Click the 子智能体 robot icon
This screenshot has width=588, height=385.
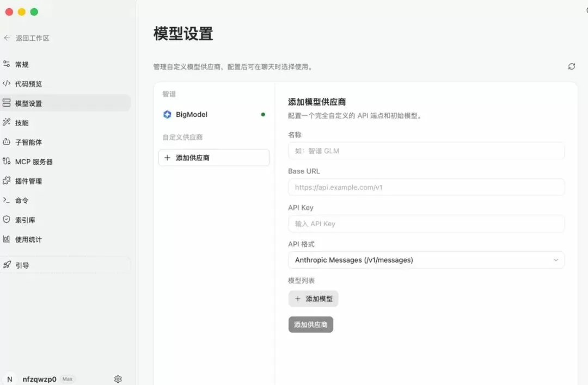[7, 141]
